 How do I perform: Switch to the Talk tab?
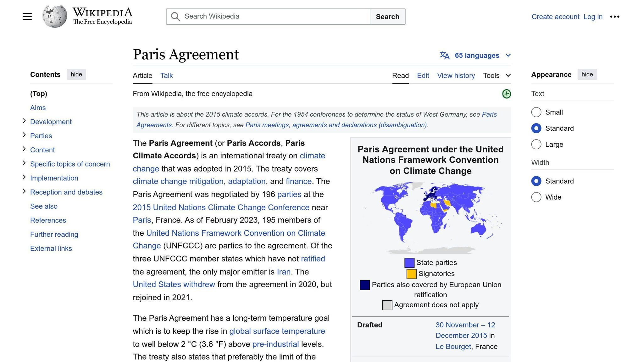[166, 75]
